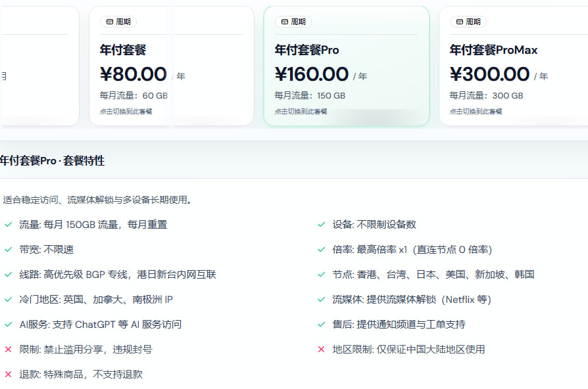588x389 pixels.
Task: Click the 节点 regions list text
Action: [x=433, y=275]
